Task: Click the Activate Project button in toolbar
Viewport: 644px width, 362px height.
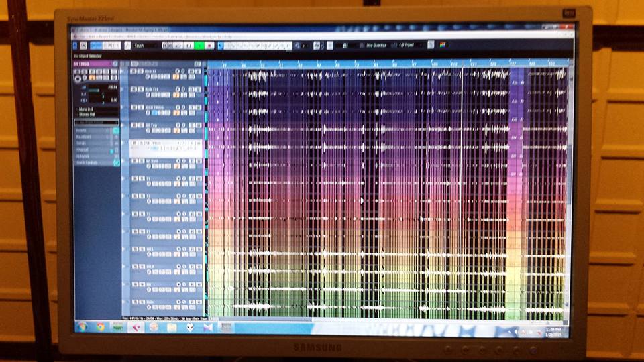Action: click(75, 45)
